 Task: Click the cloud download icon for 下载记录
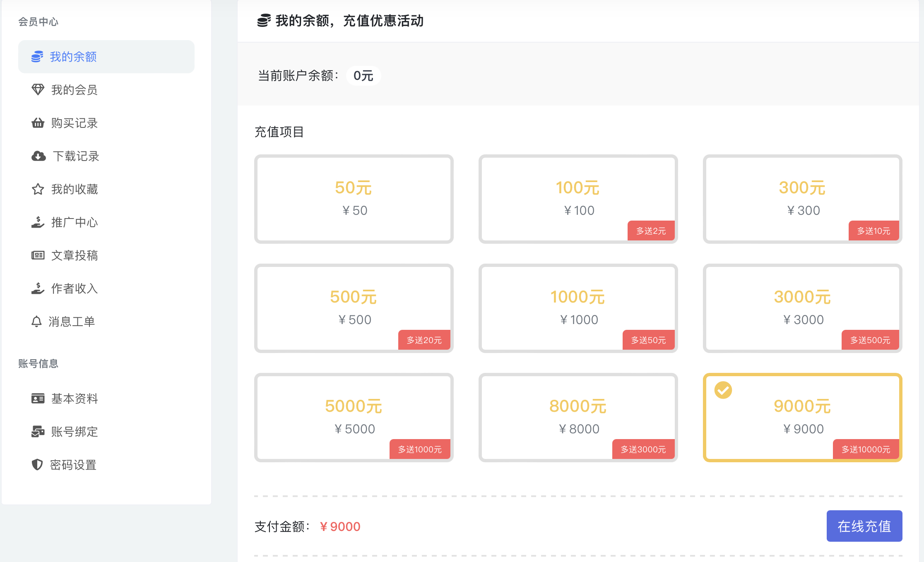[38, 156]
